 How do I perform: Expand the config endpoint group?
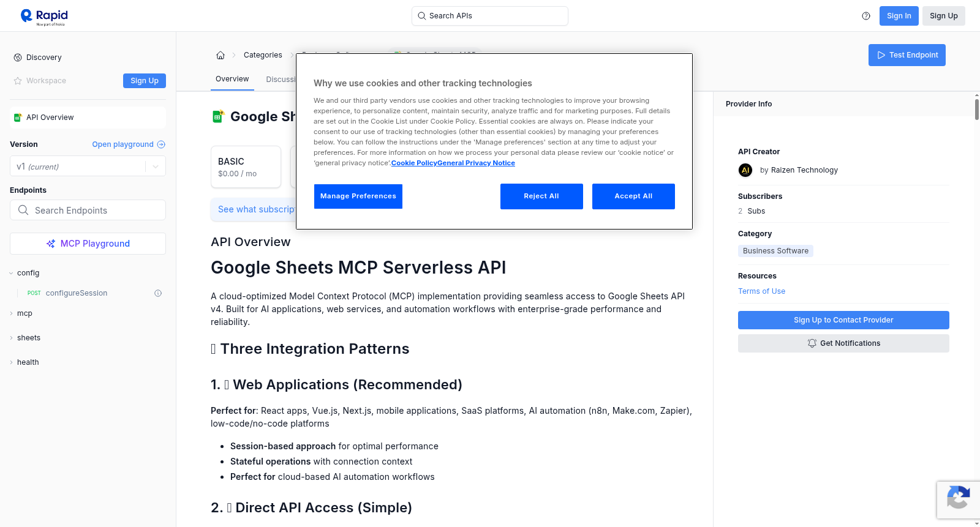coord(24,273)
